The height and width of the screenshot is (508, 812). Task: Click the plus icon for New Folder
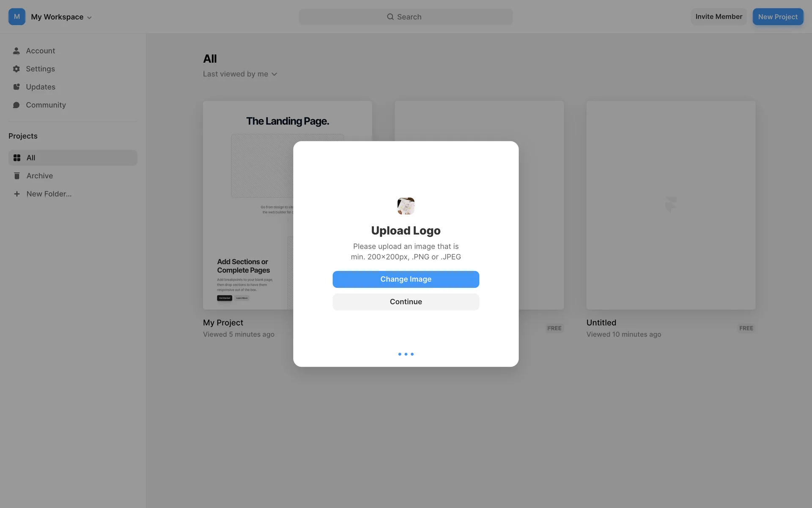tap(17, 194)
